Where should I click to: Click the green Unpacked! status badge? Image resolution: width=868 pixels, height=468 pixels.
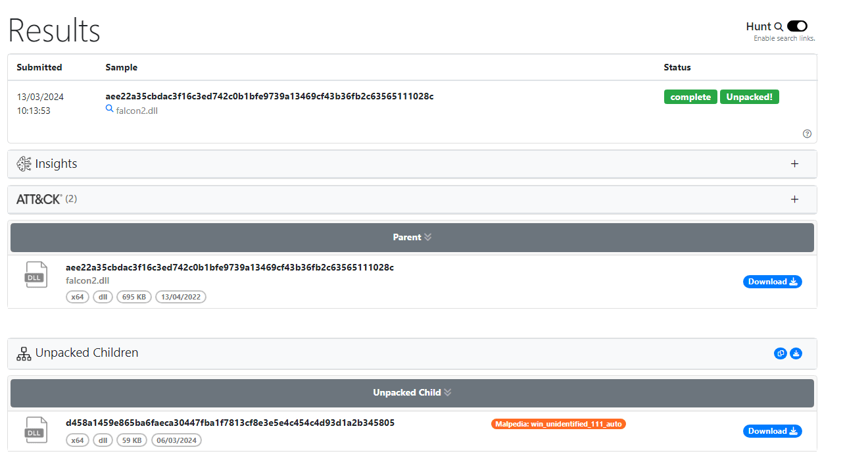[x=749, y=97]
